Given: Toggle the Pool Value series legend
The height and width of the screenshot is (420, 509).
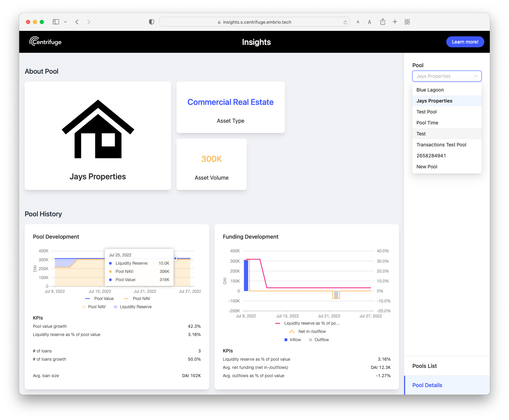Looking at the screenshot, I should pyautogui.click(x=99, y=298).
